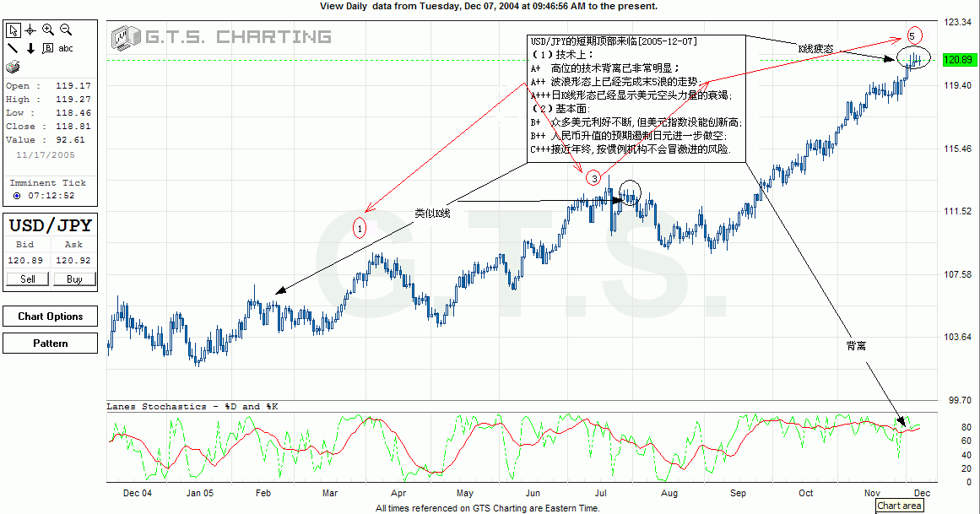Select the Bid value 120.89
Image resolution: width=980 pixels, height=514 pixels.
pos(25,260)
